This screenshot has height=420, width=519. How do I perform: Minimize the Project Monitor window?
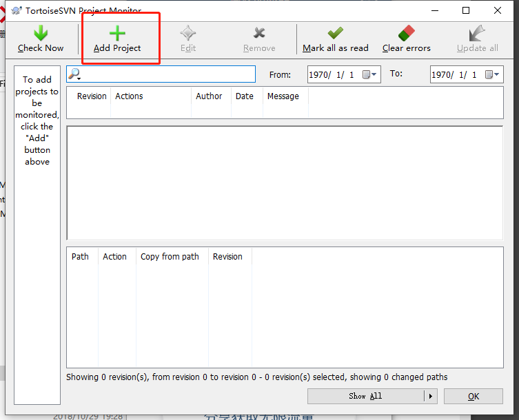point(435,10)
